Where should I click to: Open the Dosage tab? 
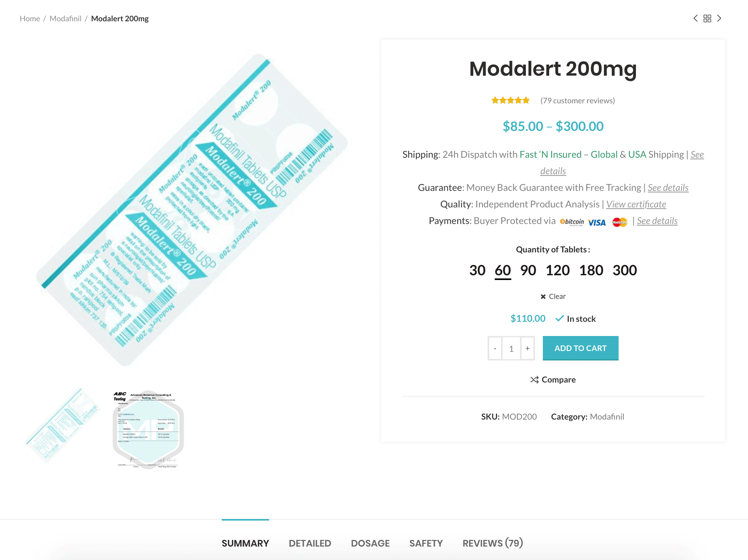370,543
